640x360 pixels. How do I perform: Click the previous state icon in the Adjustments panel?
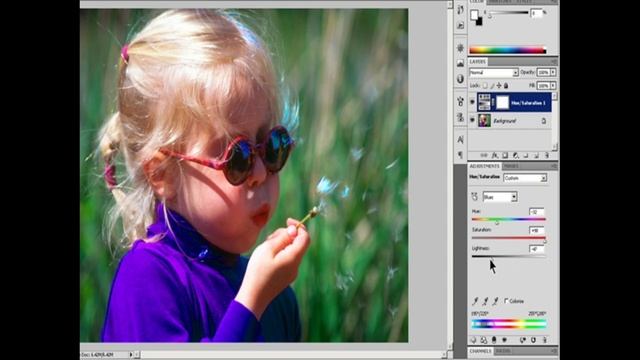click(x=522, y=340)
